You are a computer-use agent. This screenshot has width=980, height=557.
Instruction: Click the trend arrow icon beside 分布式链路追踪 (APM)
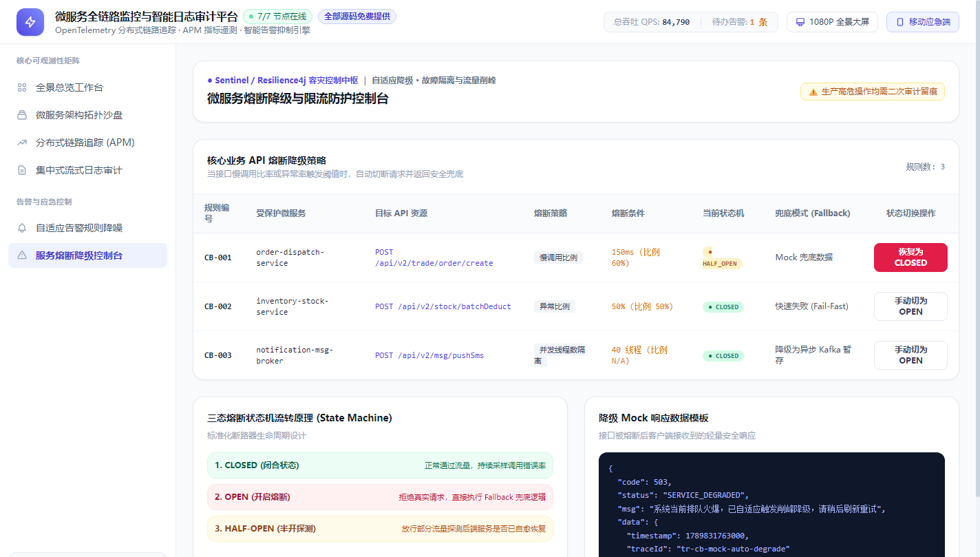22,143
